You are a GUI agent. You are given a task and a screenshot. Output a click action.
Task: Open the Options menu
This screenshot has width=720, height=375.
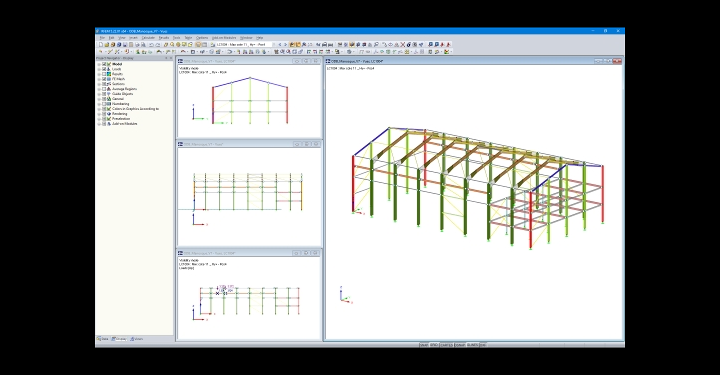click(202, 38)
